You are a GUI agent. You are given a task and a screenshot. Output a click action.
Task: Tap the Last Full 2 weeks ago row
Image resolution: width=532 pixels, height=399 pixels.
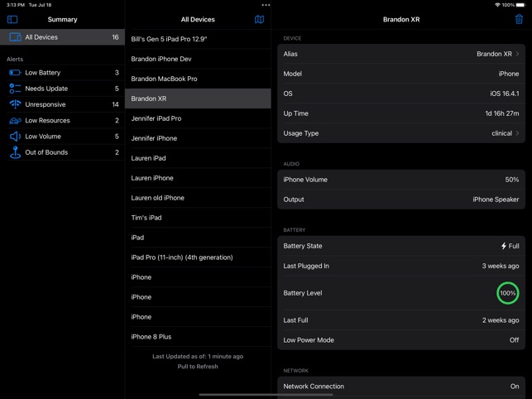pyautogui.click(x=401, y=320)
